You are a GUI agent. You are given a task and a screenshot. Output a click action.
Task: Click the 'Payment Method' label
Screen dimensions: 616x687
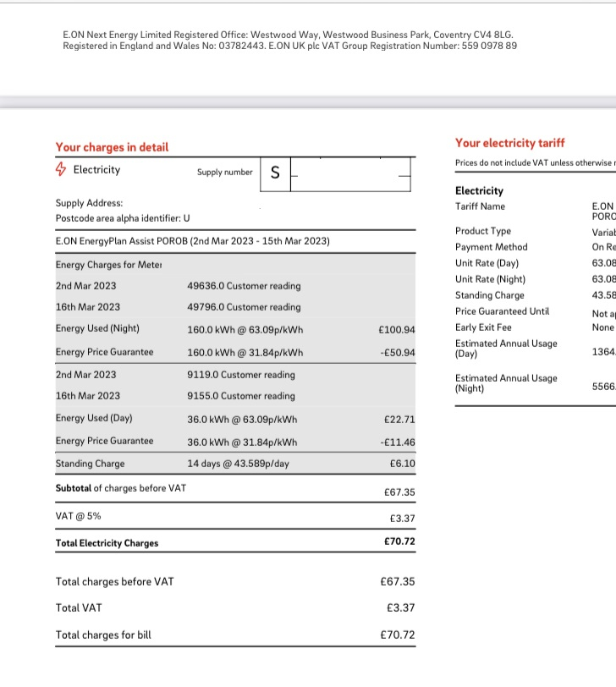[x=491, y=247]
